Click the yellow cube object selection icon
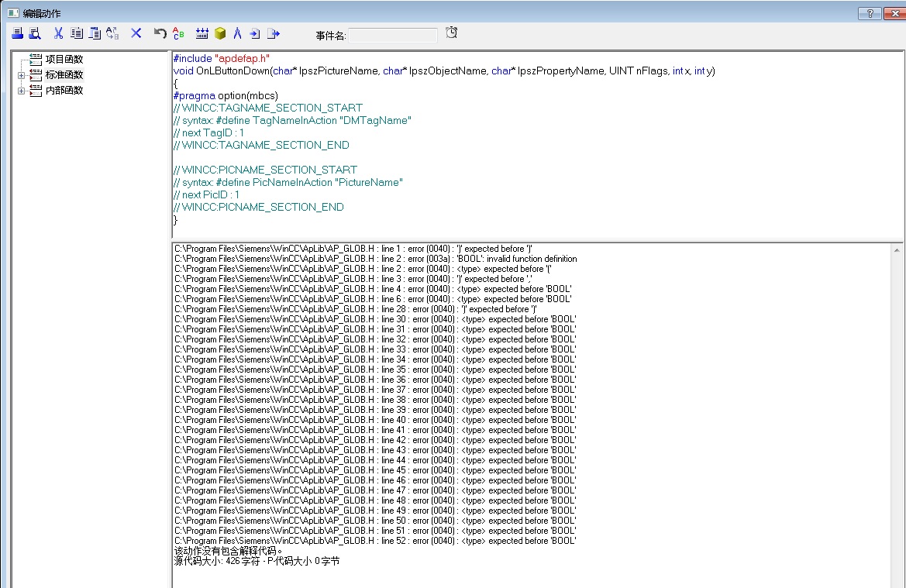The height and width of the screenshot is (588, 906). point(220,33)
